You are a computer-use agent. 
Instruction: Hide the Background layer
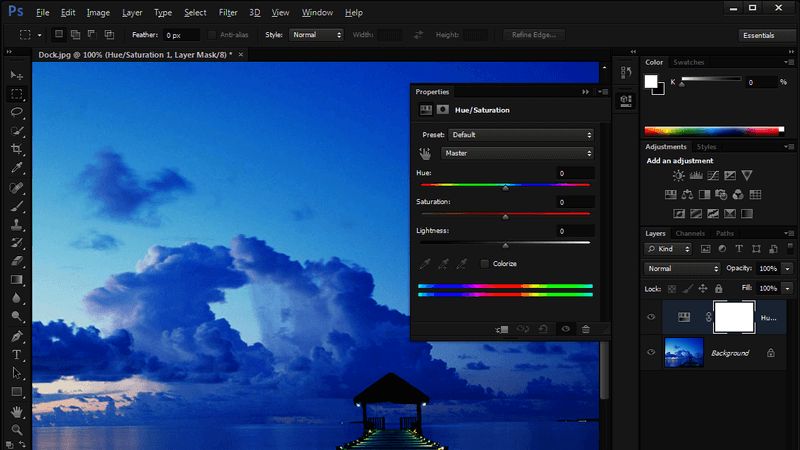651,352
